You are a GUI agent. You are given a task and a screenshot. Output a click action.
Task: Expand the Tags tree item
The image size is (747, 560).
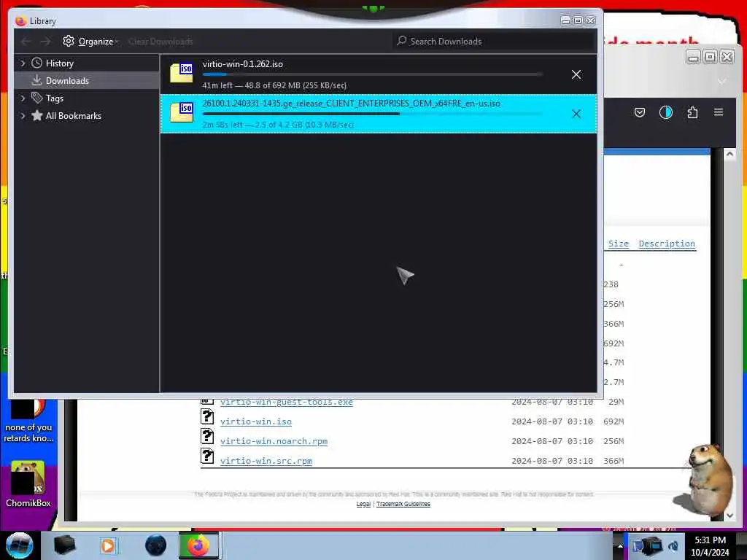[x=23, y=98]
